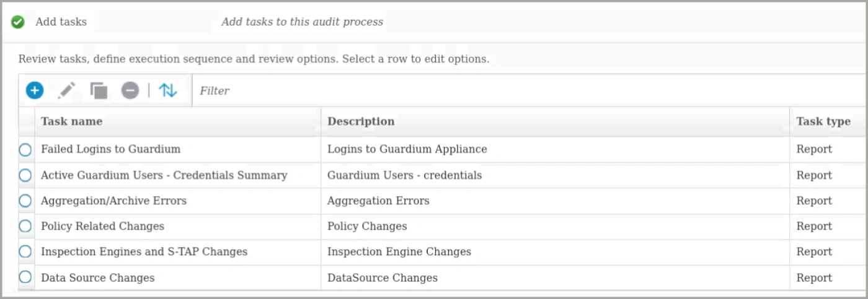The height and width of the screenshot is (299, 868).
Task: Sort by the Task name column header
Action: pyautogui.click(x=178, y=121)
